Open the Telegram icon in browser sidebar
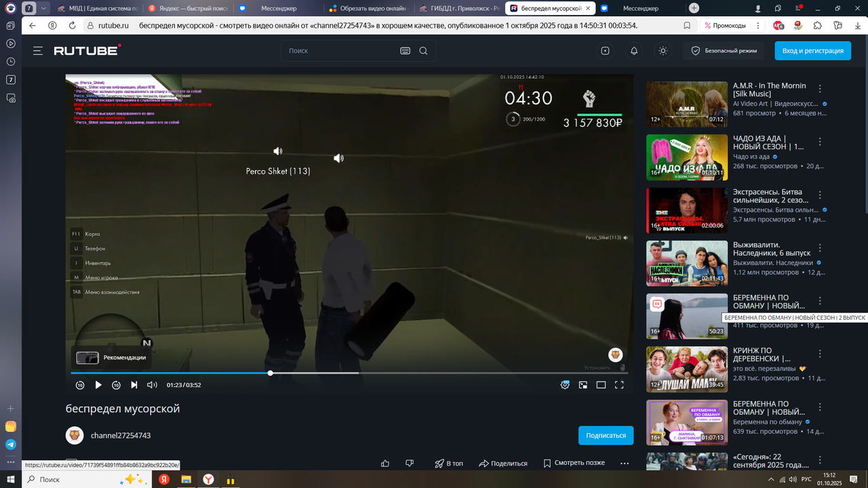The height and width of the screenshot is (488, 868). tap(10, 445)
